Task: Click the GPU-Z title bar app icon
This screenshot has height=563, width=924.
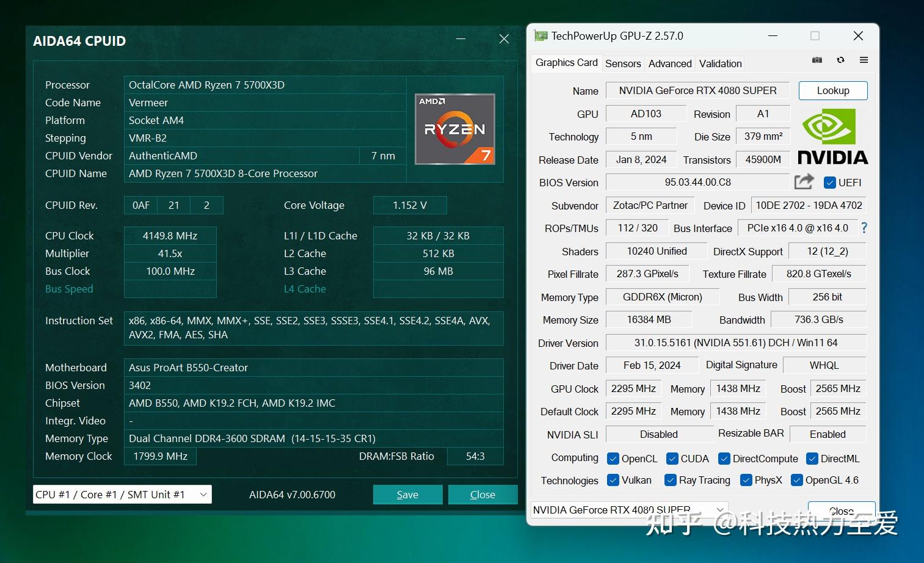Action: [x=540, y=35]
